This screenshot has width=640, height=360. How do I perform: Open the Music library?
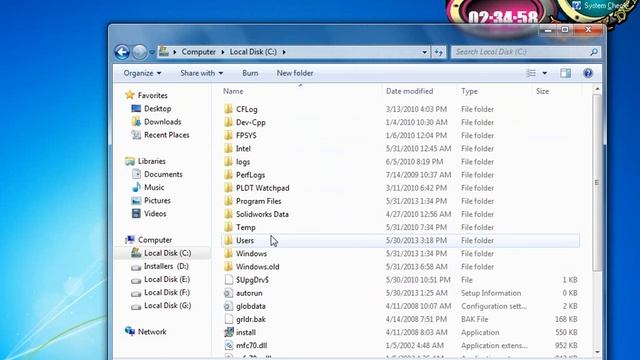point(154,187)
